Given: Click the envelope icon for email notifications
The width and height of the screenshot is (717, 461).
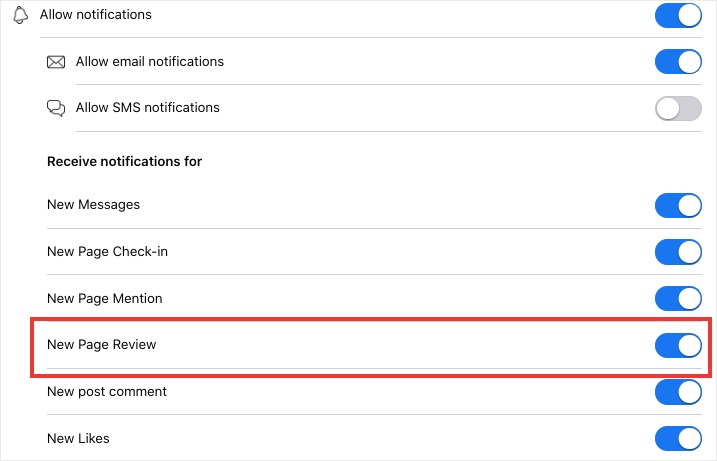Looking at the screenshot, I should (x=56, y=62).
